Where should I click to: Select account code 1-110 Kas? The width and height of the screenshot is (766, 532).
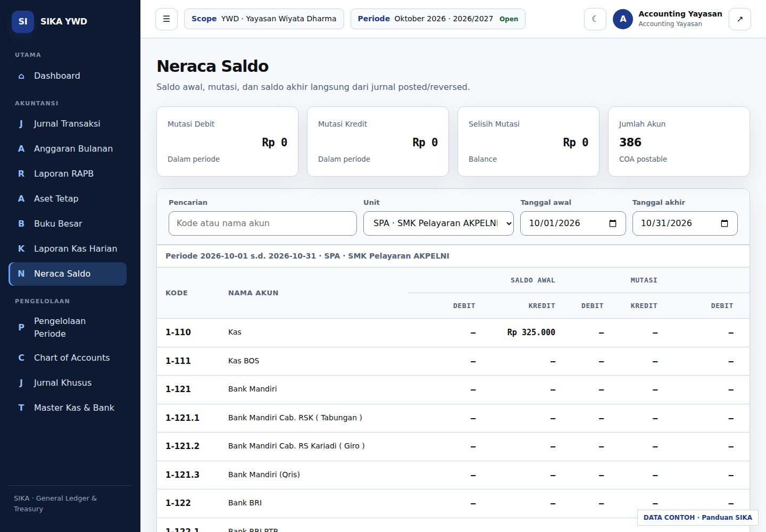(x=178, y=332)
